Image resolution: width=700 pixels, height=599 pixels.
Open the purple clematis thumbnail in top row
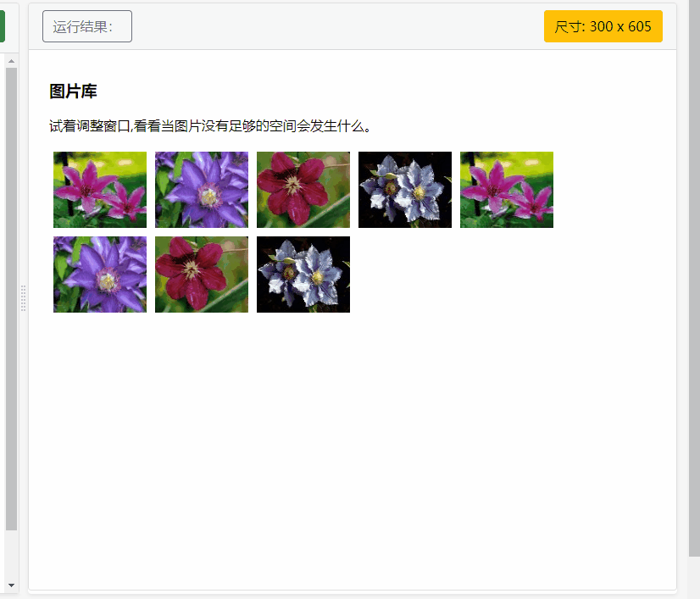coord(201,189)
